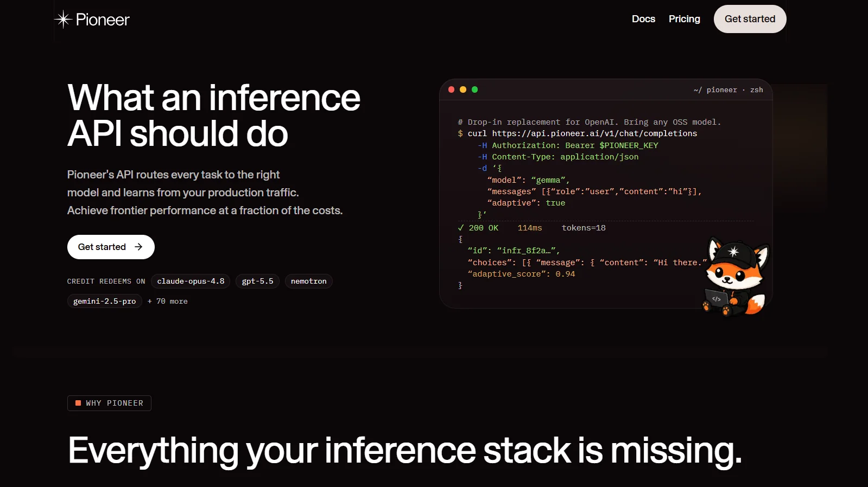
Task: Click the Pioneer wordmark text
Action: tap(103, 20)
